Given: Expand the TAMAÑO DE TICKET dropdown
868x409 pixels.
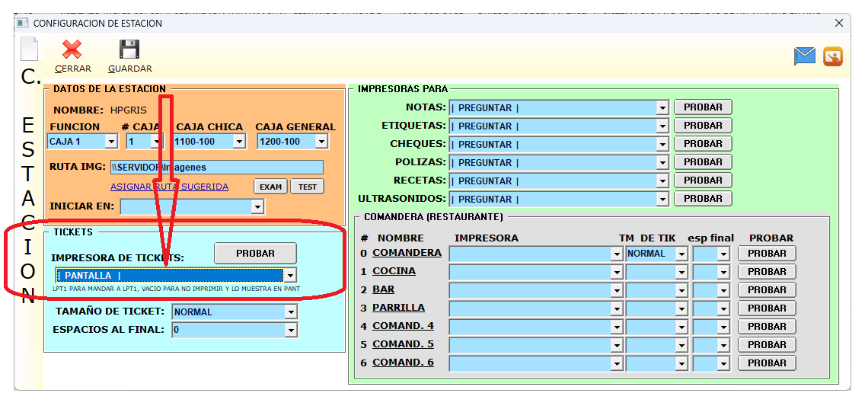Looking at the screenshot, I should click(290, 312).
